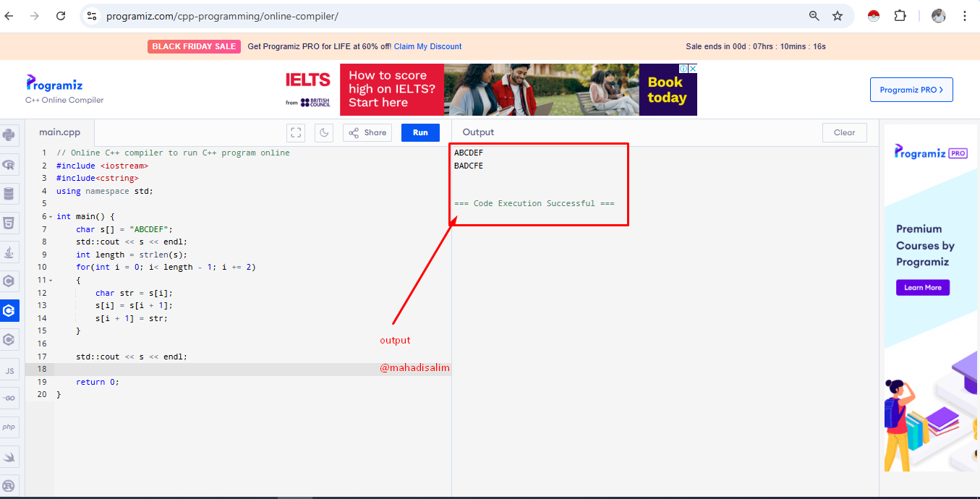The height and width of the screenshot is (499, 980).
Task: Click the BLACK FRIDAY SALE badge
Action: pyautogui.click(x=194, y=46)
